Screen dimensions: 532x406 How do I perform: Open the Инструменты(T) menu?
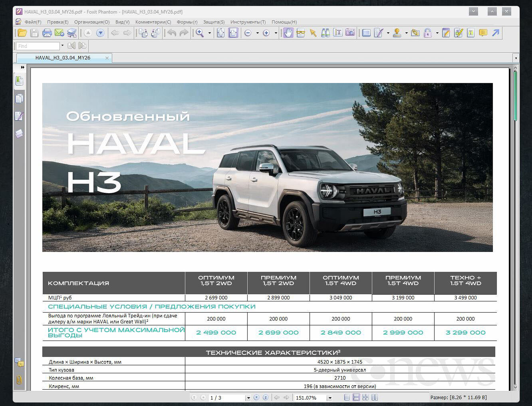(248, 22)
